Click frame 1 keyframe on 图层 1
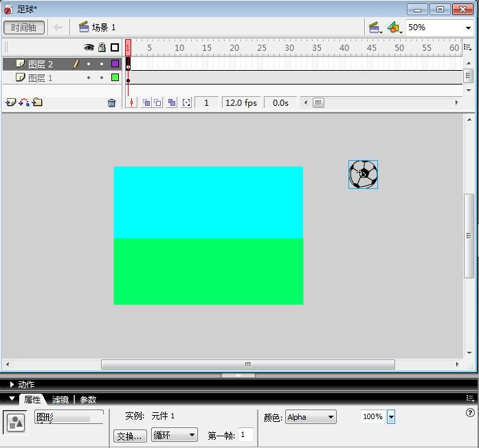The height and width of the screenshot is (448, 479). tap(128, 78)
